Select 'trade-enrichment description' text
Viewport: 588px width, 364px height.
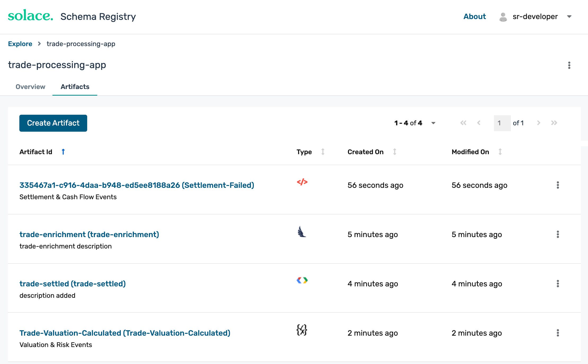65,246
